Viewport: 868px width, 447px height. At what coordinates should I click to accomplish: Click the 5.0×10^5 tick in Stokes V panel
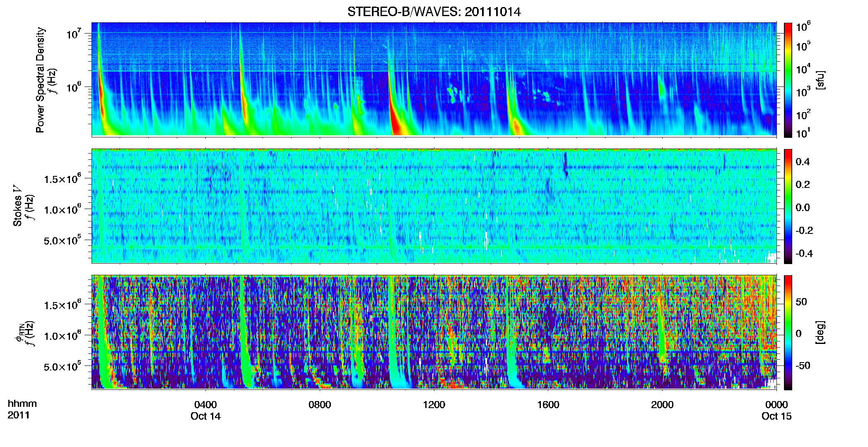point(63,240)
